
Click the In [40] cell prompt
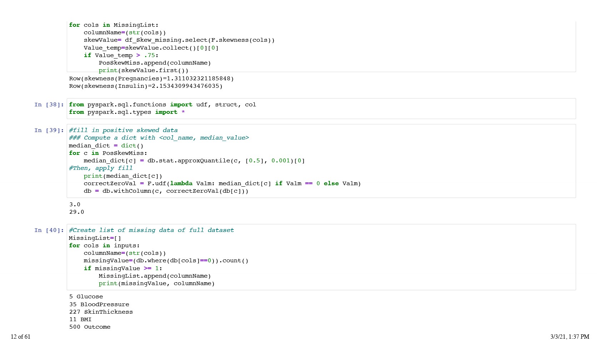(x=49, y=230)
